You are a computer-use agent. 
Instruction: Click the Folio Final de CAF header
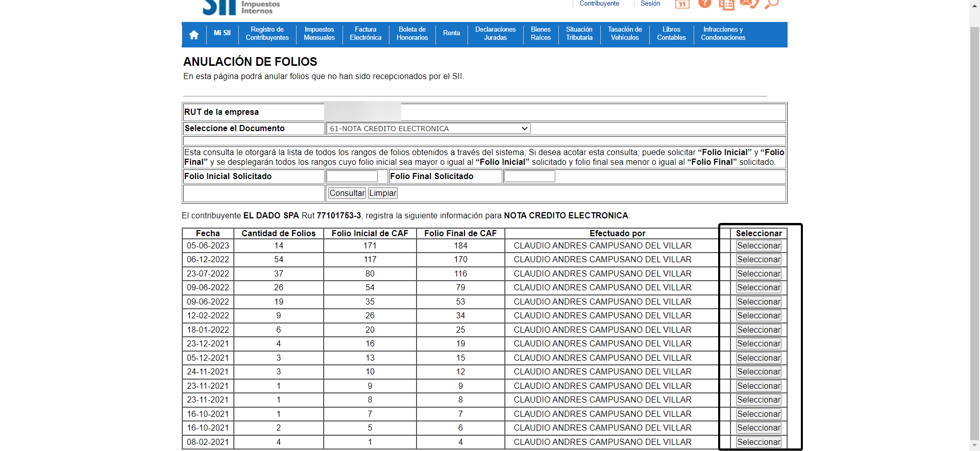(x=460, y=234)
